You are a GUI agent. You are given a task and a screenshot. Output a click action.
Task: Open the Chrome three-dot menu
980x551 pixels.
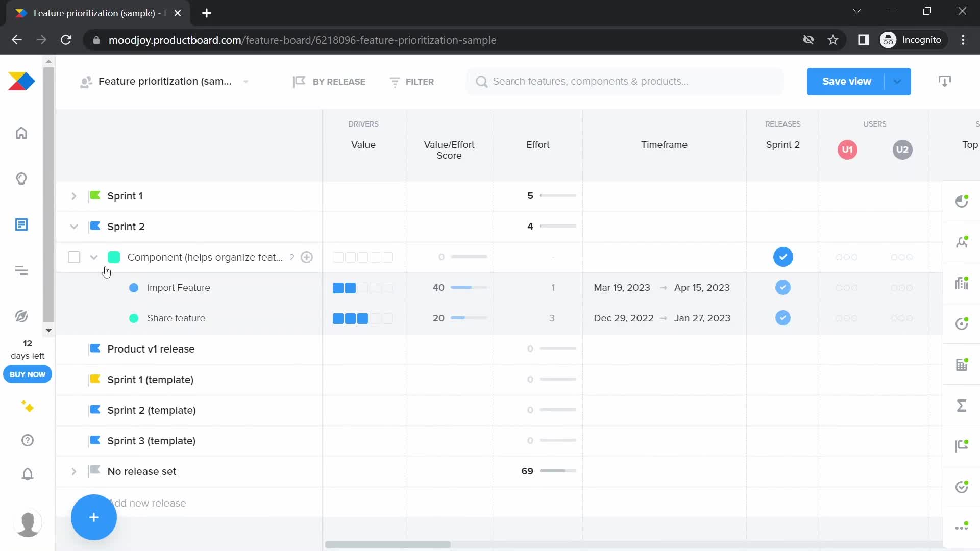pos(963,40)
